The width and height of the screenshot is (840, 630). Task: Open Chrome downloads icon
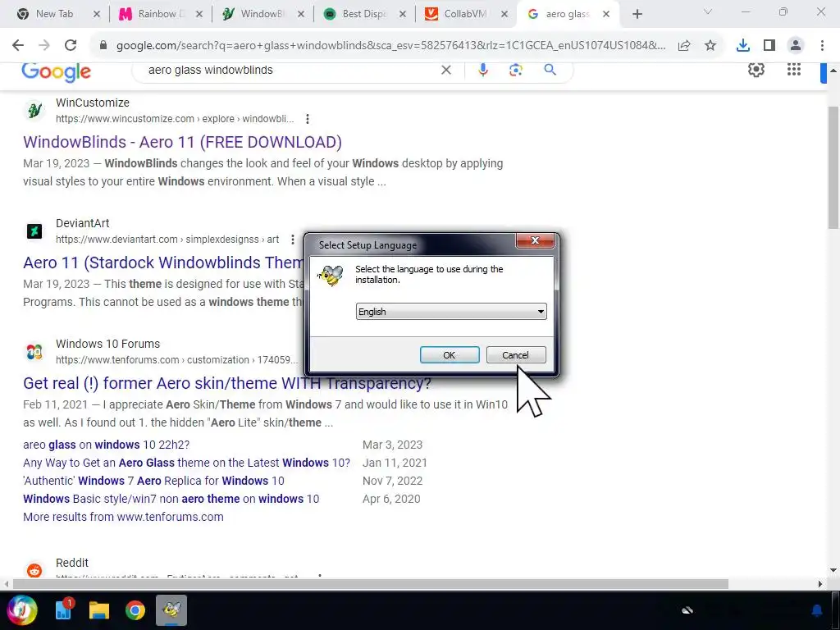click(x=742, y=46)
